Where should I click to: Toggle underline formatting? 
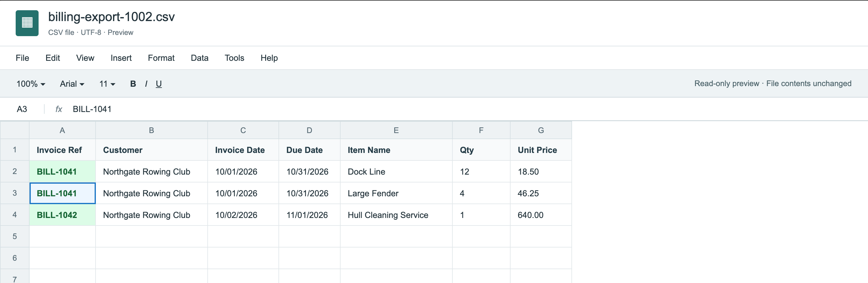tap(159, 84)
